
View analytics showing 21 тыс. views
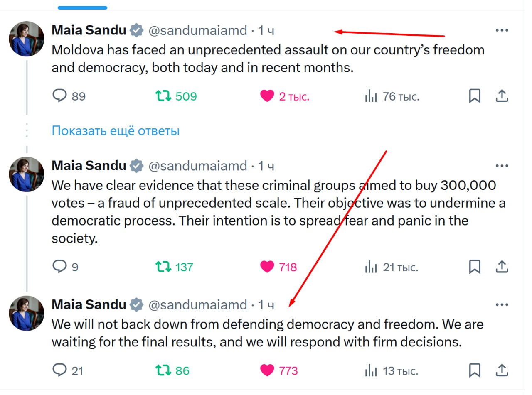(x=391, y=267)
